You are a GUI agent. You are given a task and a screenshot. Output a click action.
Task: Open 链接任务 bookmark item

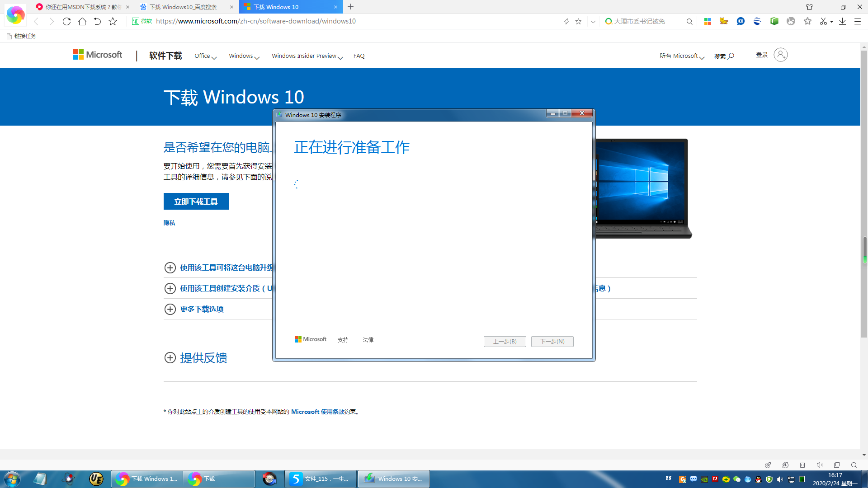(22, 36)
